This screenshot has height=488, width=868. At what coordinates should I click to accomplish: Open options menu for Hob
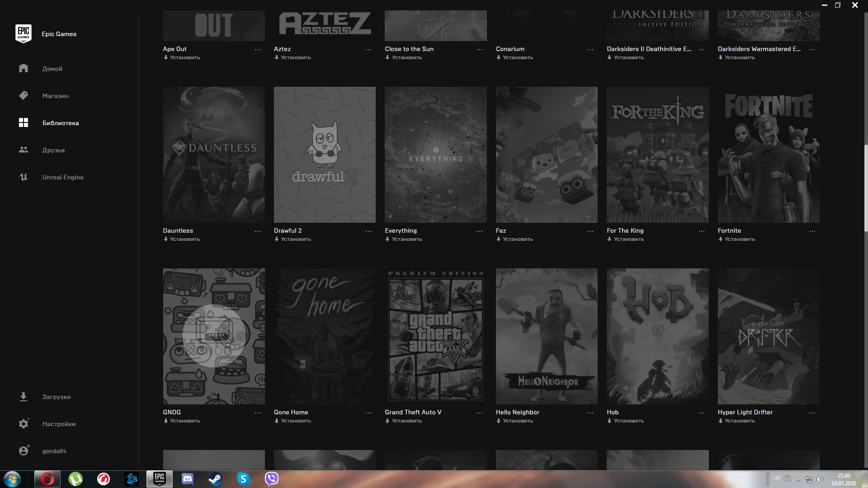point(702,413)
